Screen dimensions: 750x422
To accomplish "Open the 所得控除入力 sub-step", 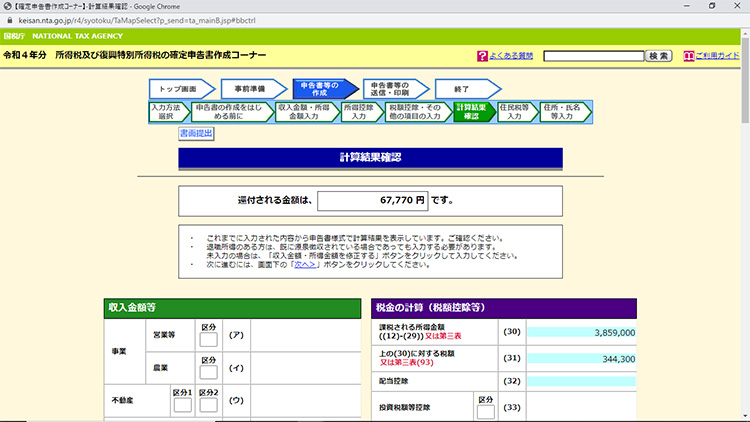I will (x=360, y=111).
